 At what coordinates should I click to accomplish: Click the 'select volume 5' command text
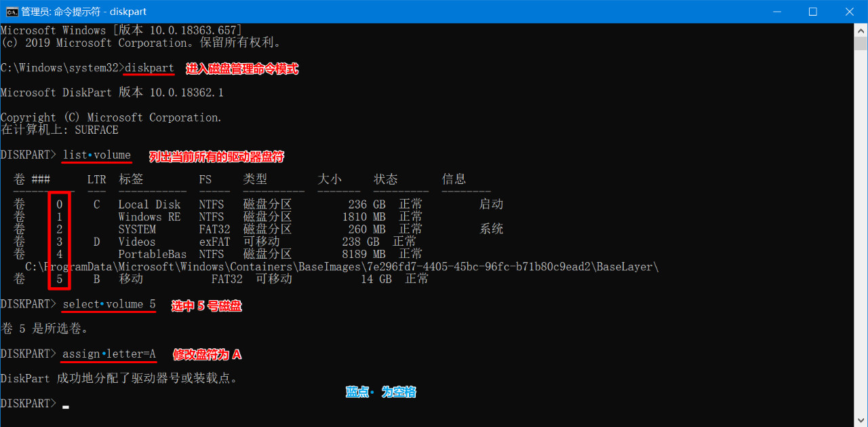coord(109,304)
